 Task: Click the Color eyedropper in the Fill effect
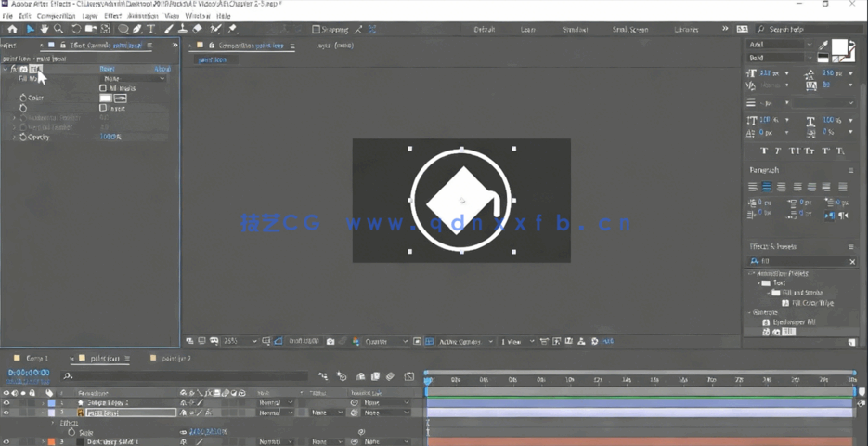click(x=120, y=98)
